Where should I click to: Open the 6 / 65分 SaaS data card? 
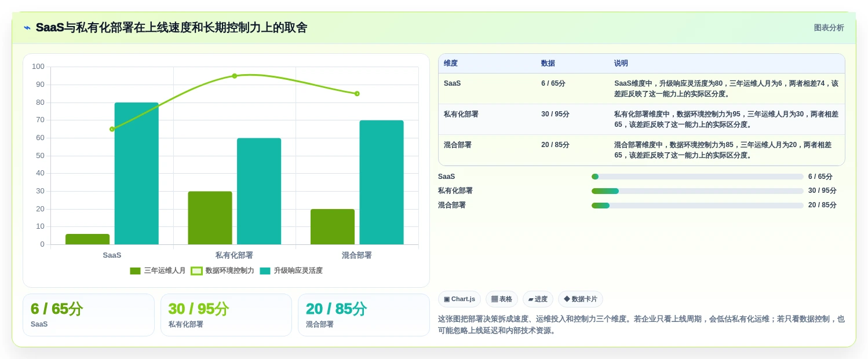click(89, 315)
